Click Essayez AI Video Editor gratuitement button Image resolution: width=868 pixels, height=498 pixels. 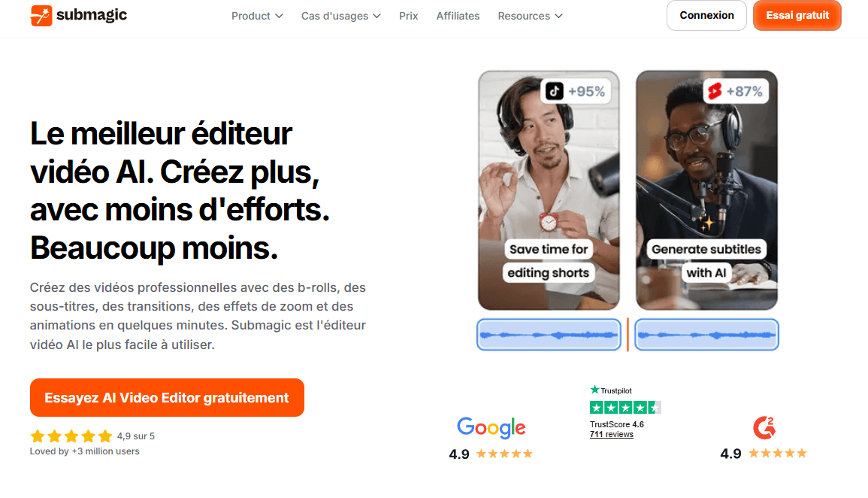pos(167,398)
